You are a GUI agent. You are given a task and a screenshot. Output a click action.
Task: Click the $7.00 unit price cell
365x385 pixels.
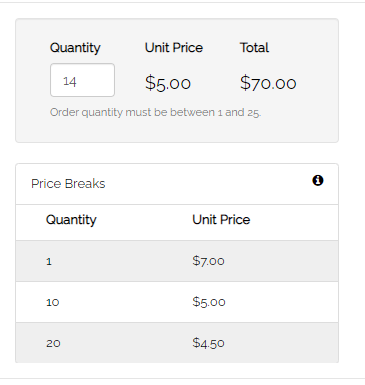(x=208, y=261)
